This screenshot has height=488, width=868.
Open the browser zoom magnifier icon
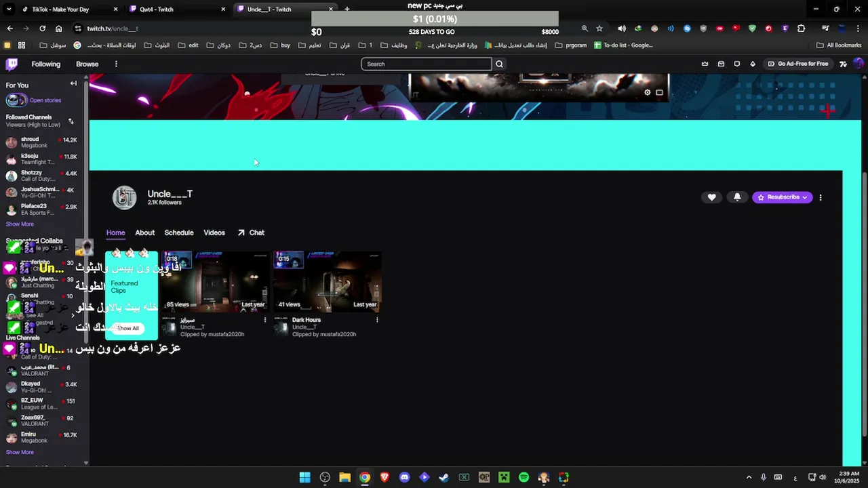pos(585,28)
